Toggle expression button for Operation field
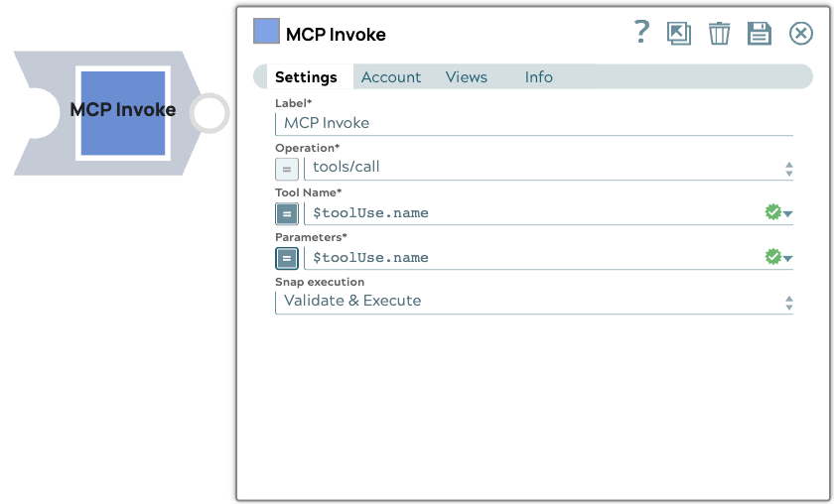834x504 pixels. click(x=286, y=168)
